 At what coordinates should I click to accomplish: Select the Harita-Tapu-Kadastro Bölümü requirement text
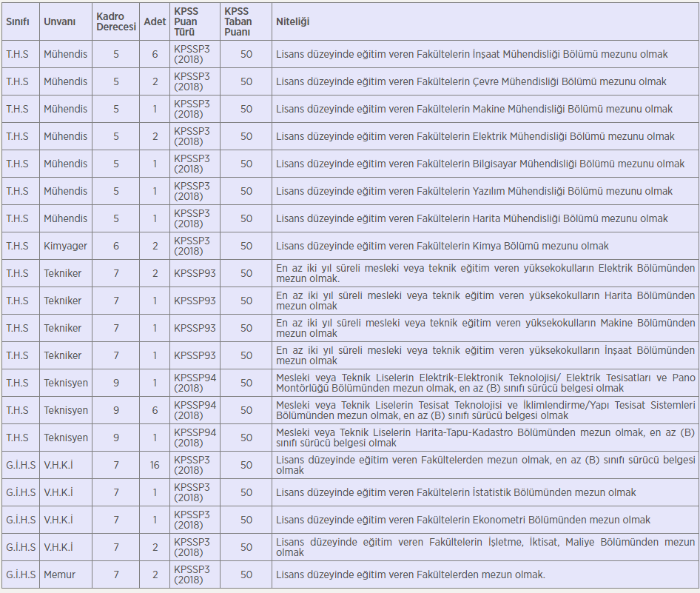485,438
